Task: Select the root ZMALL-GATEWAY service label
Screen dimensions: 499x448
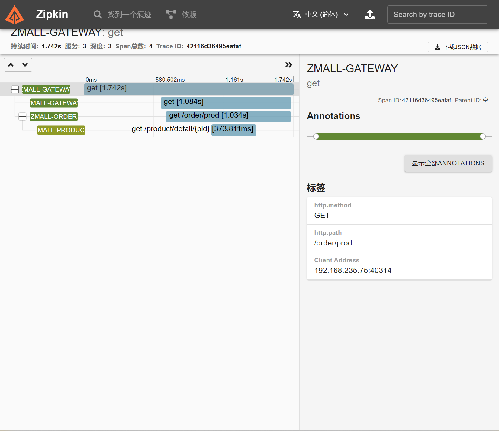Action: coord(46,89)
